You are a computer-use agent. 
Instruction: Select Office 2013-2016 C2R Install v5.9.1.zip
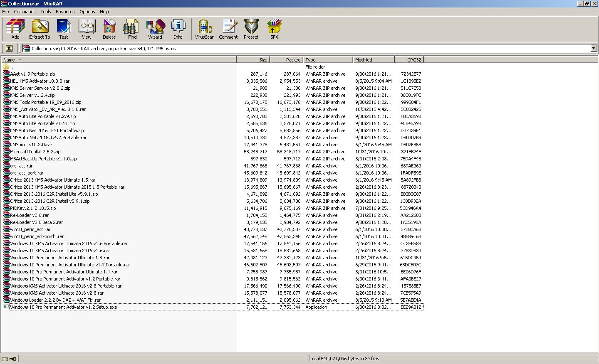point(50,201)
